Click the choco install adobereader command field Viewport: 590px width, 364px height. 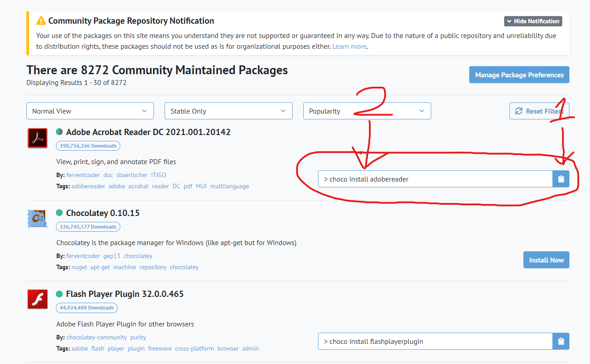[x=435, y=179]
